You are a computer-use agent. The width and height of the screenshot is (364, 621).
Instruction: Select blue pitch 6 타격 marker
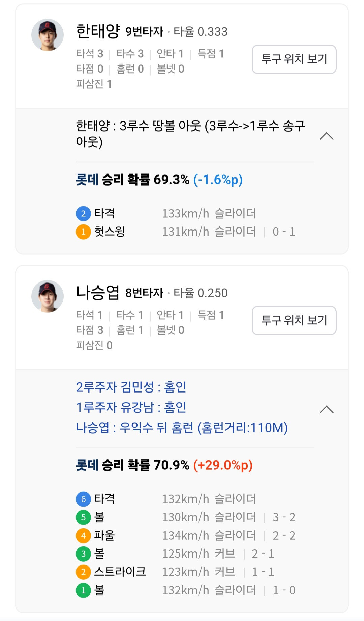(x=83, y=499)
